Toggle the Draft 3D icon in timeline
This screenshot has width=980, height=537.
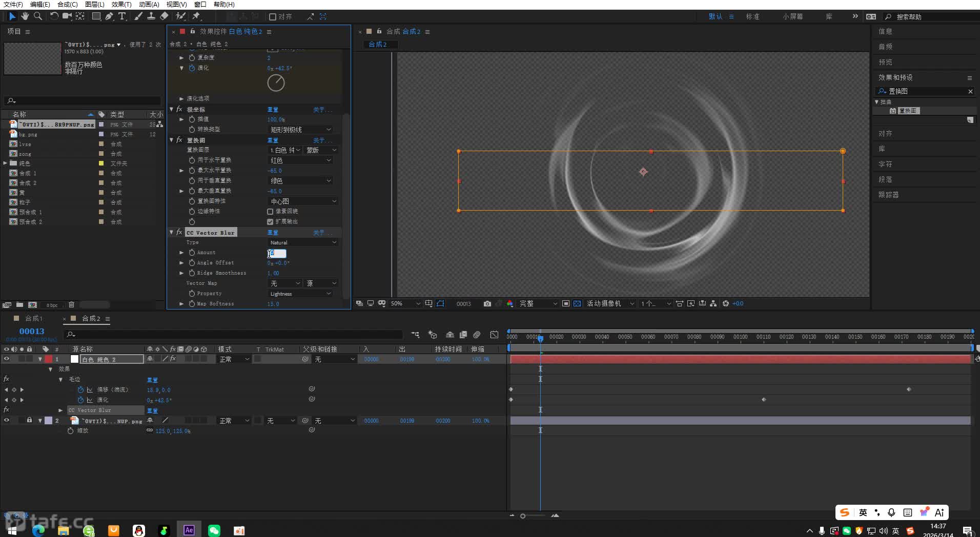(x=433, y=335)
